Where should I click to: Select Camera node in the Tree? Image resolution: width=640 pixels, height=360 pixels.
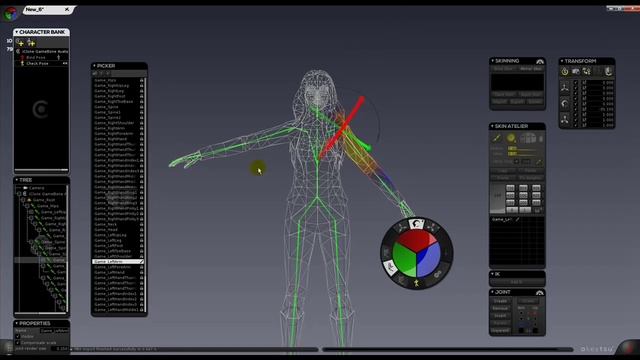[x=36, y=188]
